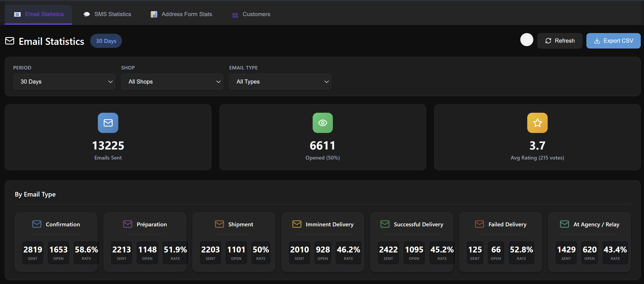Viewport: 644px width, 284px height.
Task: Click the 58.6% rate stat for Confirmation
Action: click(86, 252)
